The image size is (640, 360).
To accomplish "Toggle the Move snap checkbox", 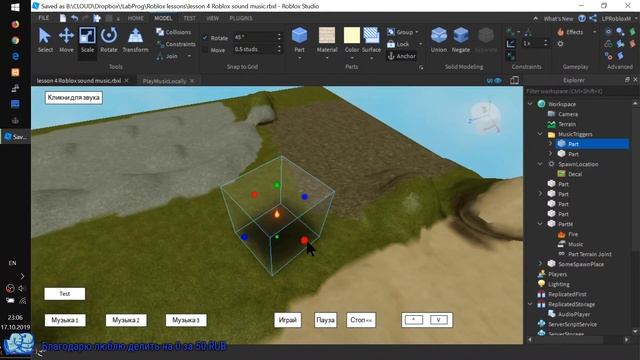I will (205, 50).
